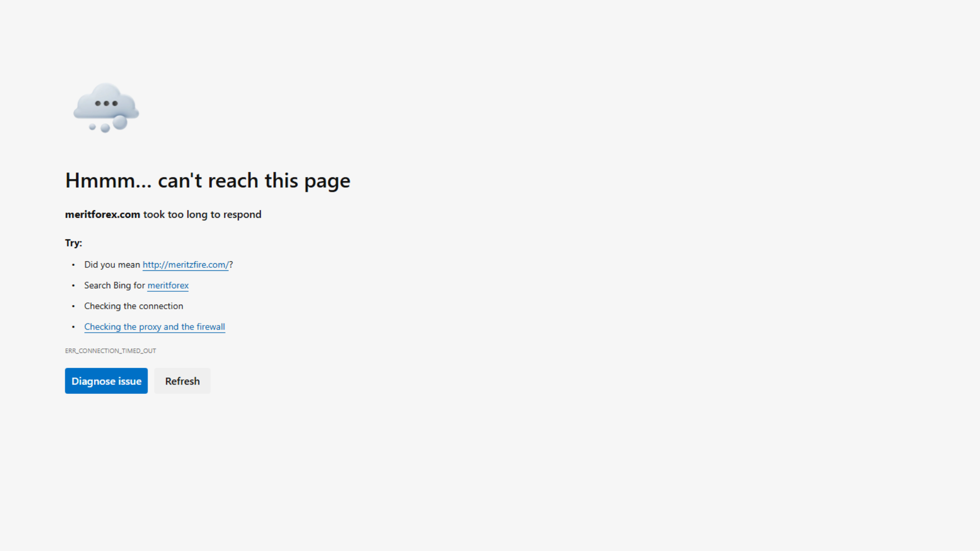The width and height of the screenshot is (980, 551).
Task: Click the bold Try: label
Action: point(73,243)
